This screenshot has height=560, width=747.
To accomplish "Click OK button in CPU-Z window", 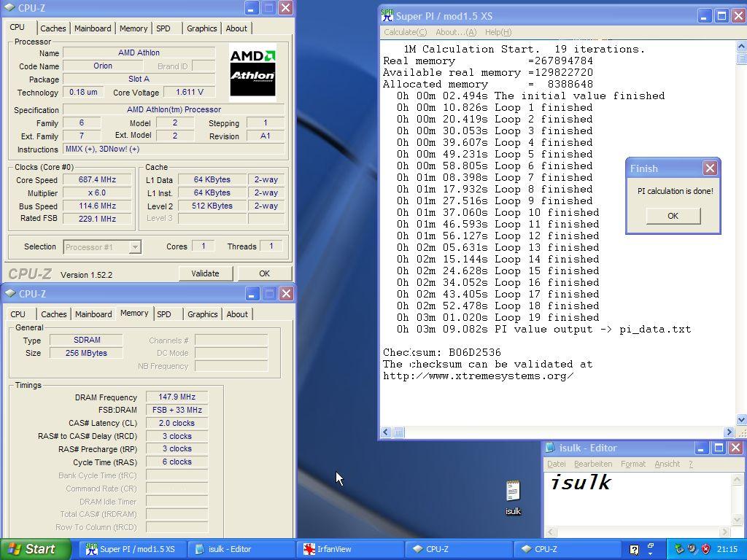I will 264,273.
